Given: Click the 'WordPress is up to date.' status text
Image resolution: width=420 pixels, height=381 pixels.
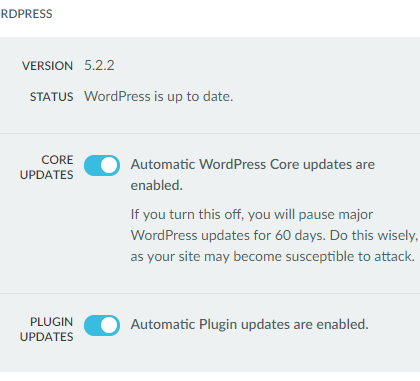Looking at the screenshot, I should [159, 97].
